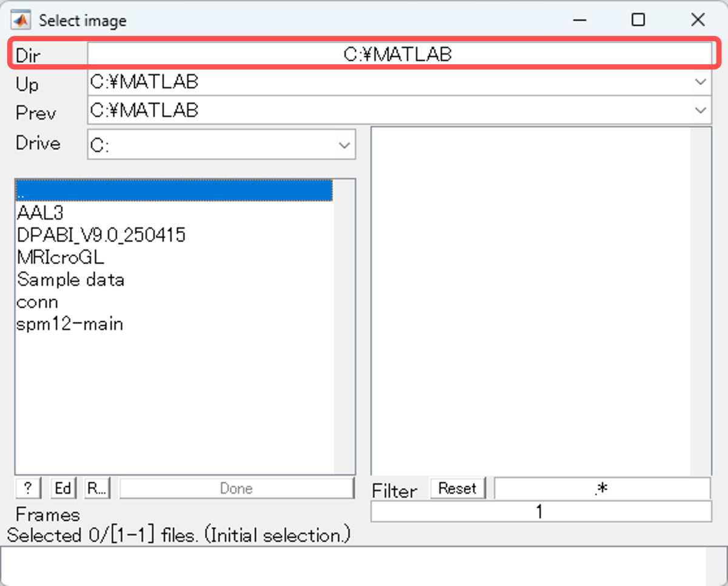Viewport: 728px width, 586px height.
Task: Open the Drive selection dropdown
Action: pyautogui.click(x=344, y=146)
